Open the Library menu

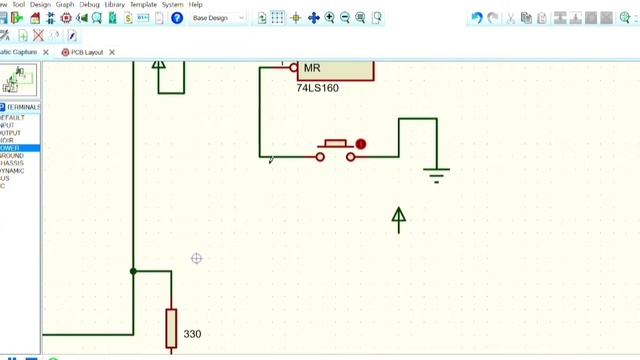click(x=114, y=4)
